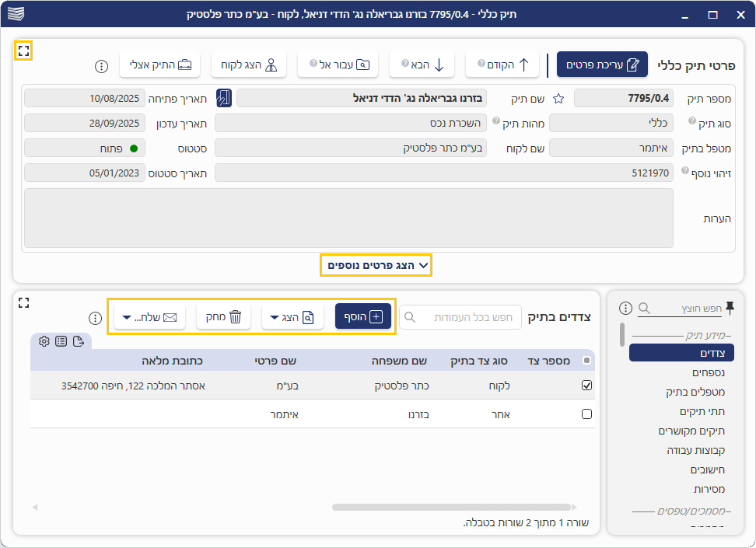Check the בזרנו איתמר row checkbox
This screenshot has width=756, height=548.
587,414
